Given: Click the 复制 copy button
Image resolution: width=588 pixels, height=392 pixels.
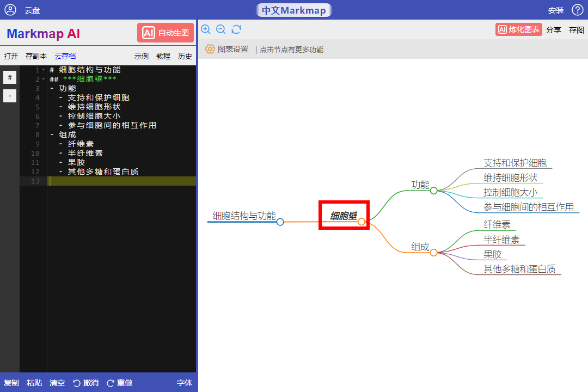Looking at the screenshot, I should coord(11,383).
